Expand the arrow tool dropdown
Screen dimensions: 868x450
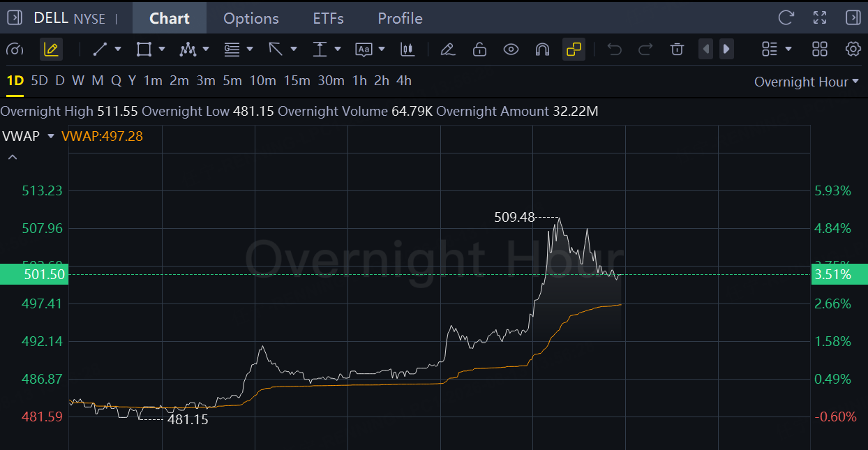tap(294, 50)
